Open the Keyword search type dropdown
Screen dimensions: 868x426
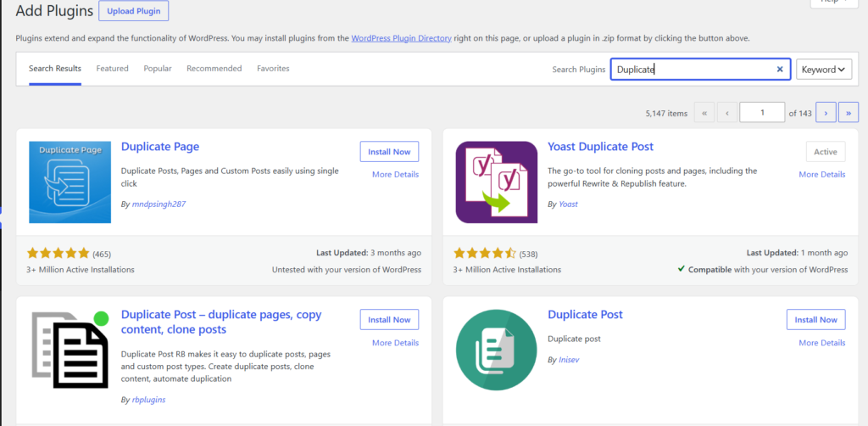824,70
